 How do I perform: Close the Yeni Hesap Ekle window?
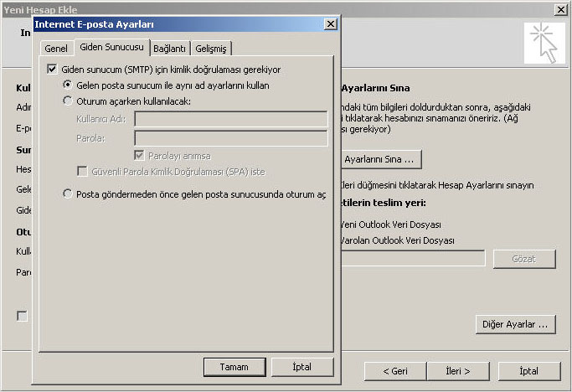point(559,8)
